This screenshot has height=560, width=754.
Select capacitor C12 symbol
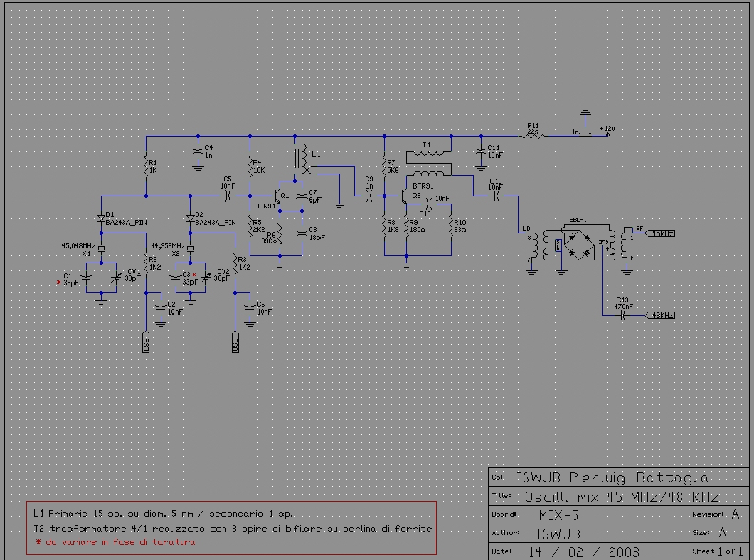(x=497, y=196)
